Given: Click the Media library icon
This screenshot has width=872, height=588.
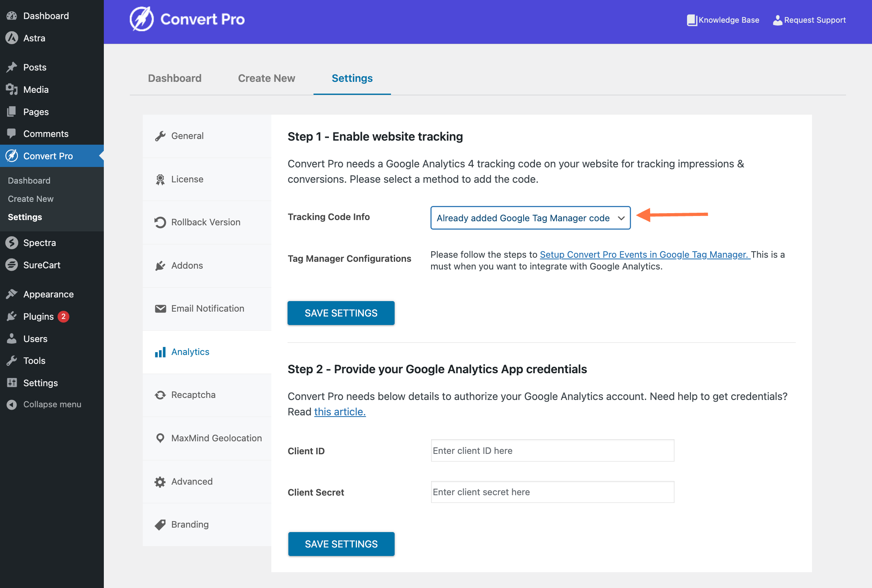Looking at the screenshot, I should click(x=12, y=90).
